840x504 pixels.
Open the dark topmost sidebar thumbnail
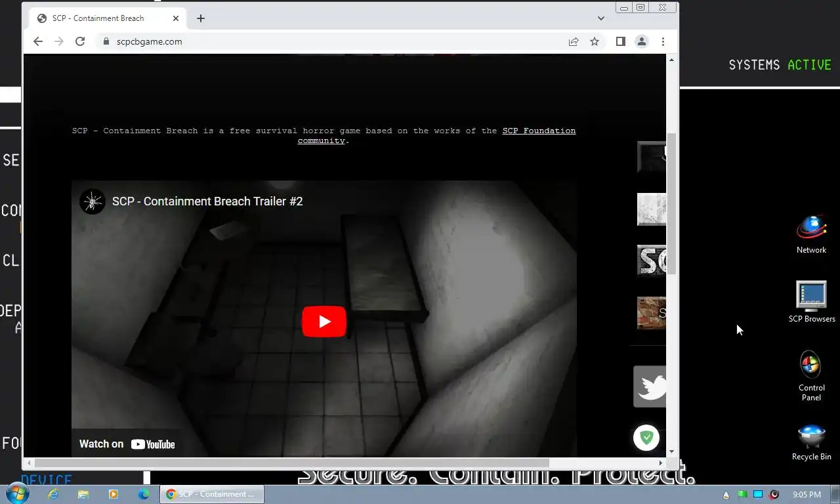tap(652, 157)
